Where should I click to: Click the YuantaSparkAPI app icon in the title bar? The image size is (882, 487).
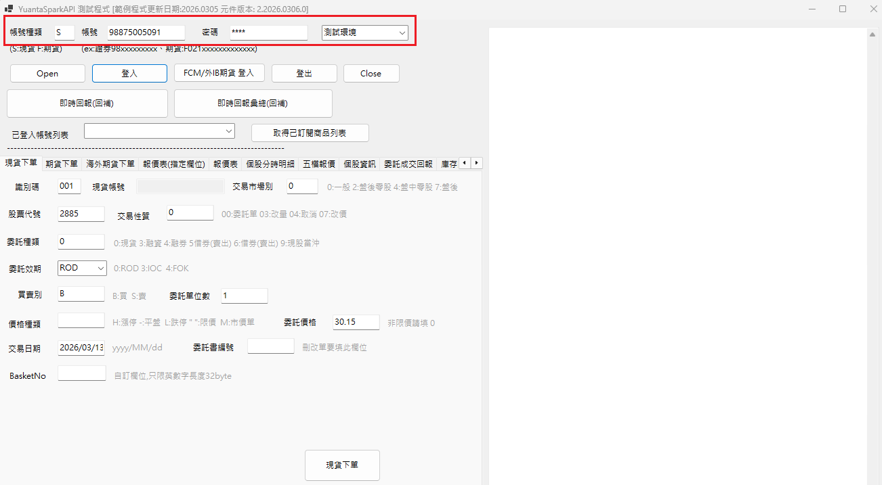(8, 9)
